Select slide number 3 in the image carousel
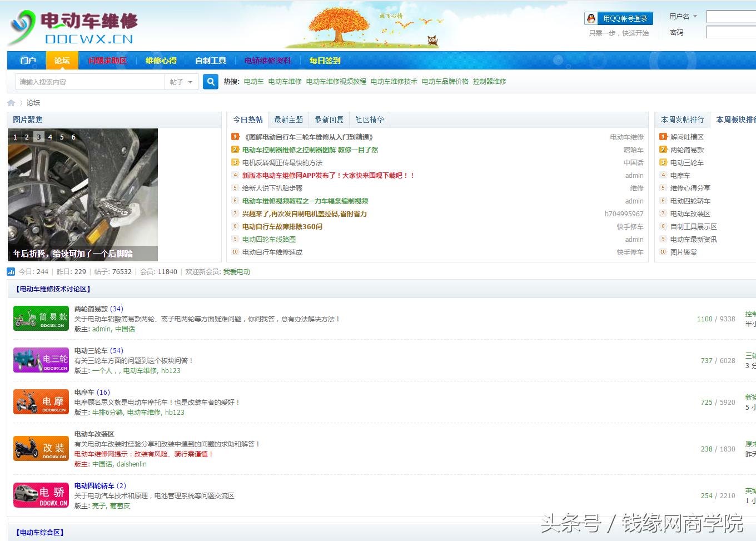Image resolution: width=756 pixels, height=541 pixels. coord(39,136)
